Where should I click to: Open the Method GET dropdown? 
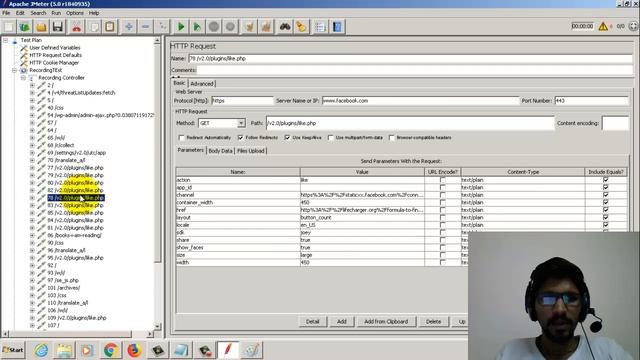tap(241, 123)
